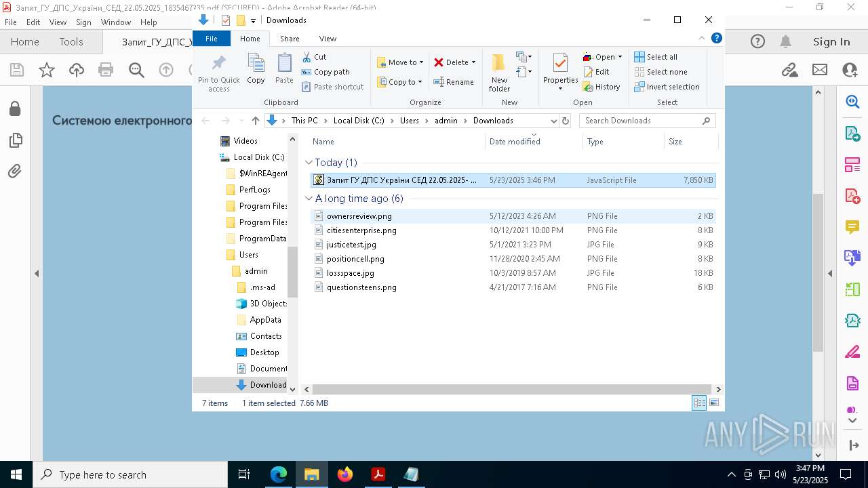868x488 pixels.
Task: Open Window menu in Acrobat Reader
Action: pyautogui.click(x=116, y=22)
